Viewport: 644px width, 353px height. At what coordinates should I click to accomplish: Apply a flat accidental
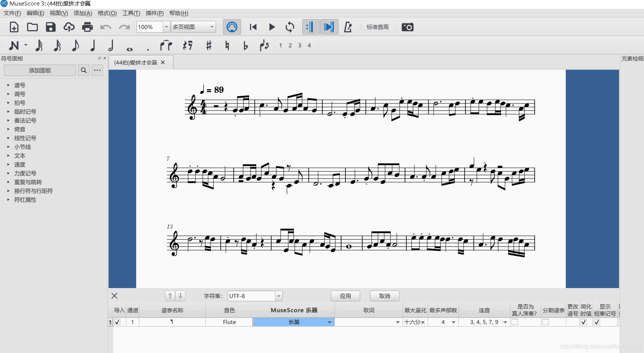245,46
